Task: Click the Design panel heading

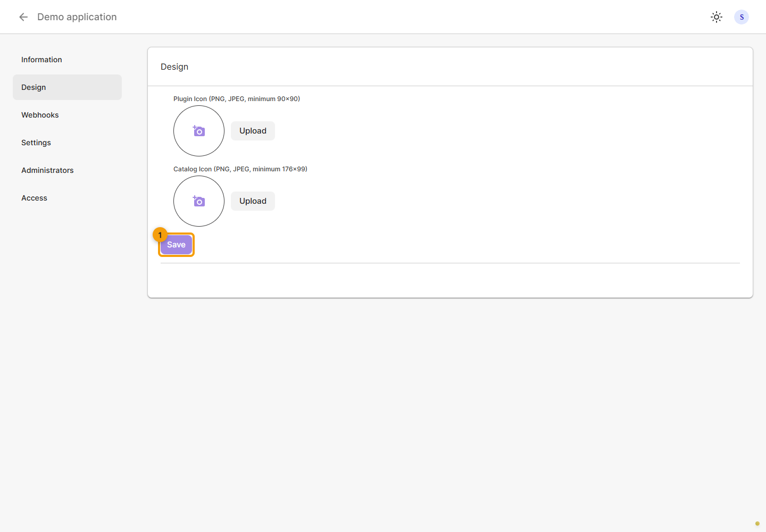Action: pyautogui.click(x=174, y=66)
